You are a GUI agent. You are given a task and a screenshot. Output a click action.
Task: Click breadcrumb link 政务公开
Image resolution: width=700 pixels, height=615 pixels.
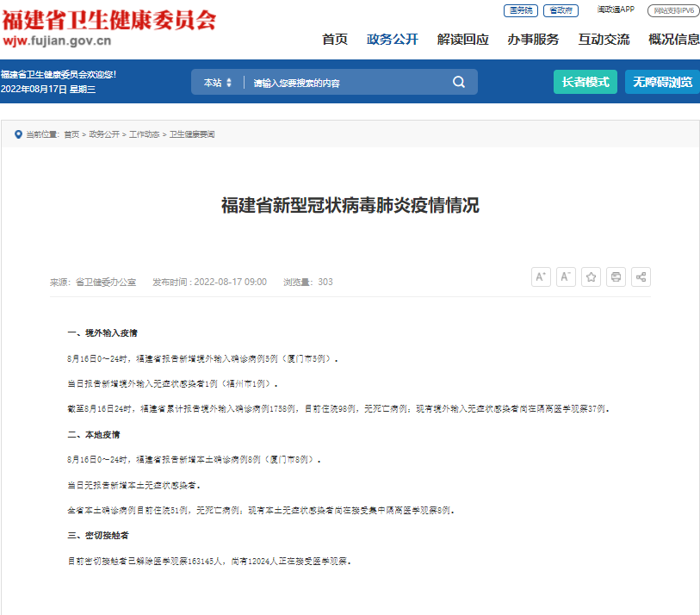(104, 134)
